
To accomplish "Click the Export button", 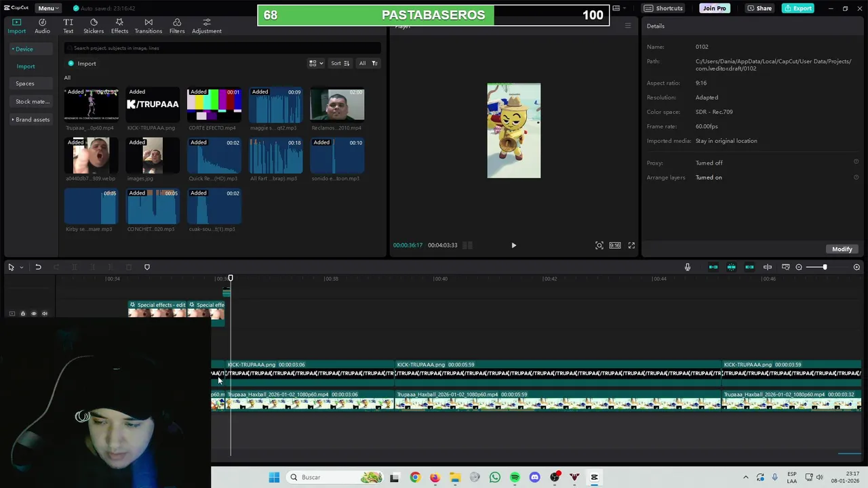I will (x=797, y=8).
